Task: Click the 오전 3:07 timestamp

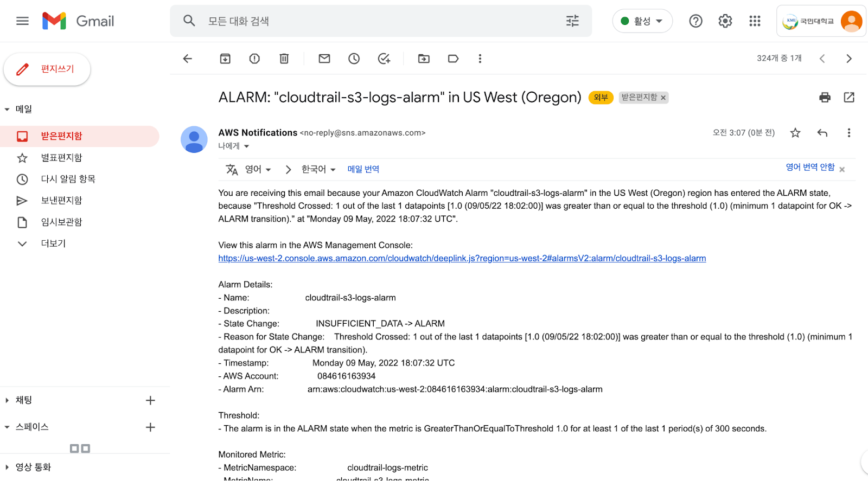Action: [743, 133]
